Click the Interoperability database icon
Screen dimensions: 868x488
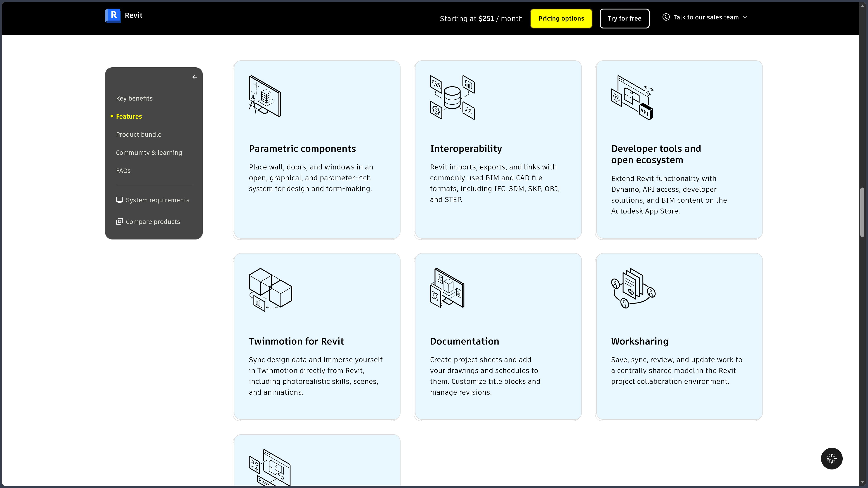pos(452,97)
